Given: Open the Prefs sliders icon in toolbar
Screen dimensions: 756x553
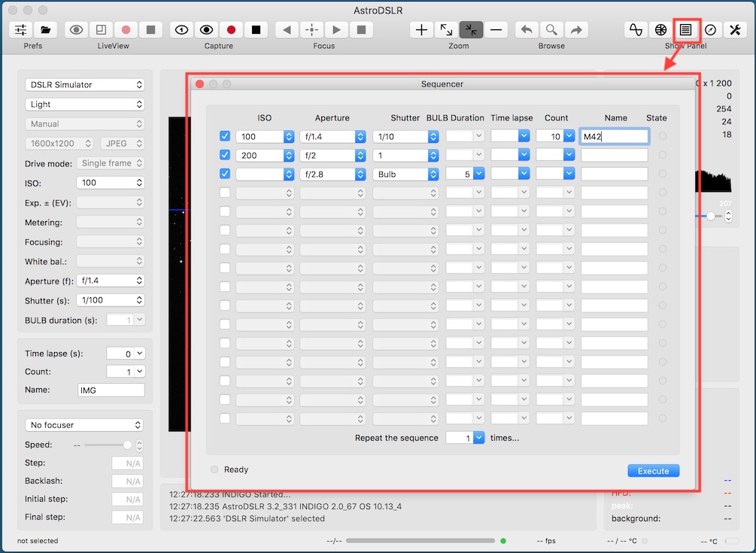Looking at the screenshot, I should tap(21, 30).
